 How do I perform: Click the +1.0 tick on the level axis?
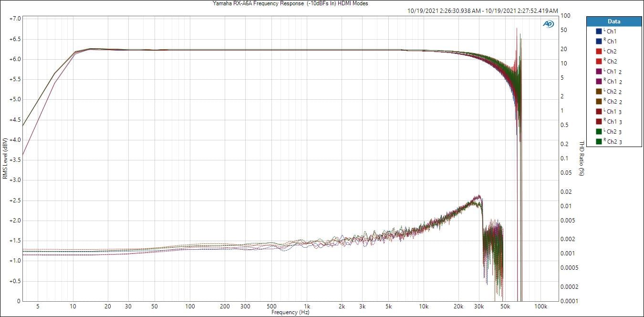[14, 261]
